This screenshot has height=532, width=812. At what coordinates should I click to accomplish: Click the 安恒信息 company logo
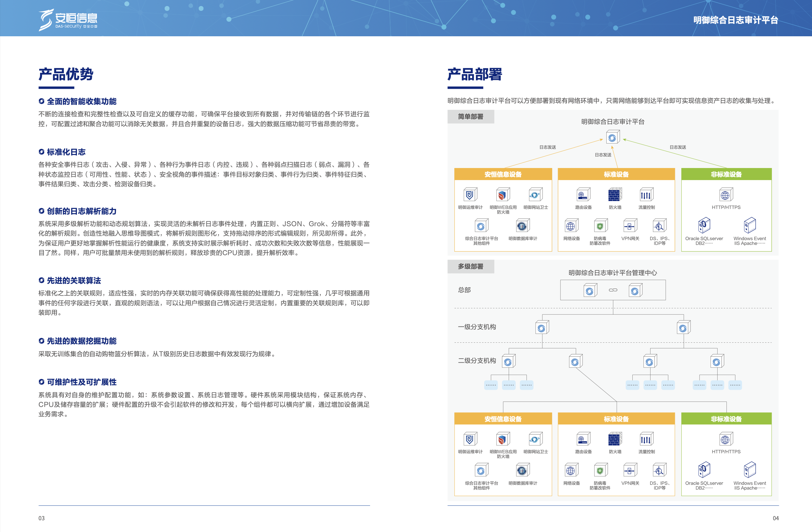tap(66, 19)
